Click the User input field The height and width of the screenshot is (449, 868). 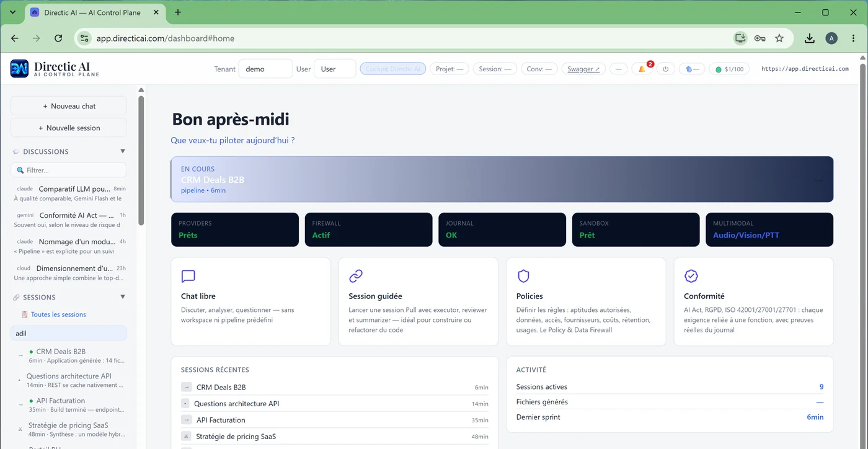pos(335,69)
